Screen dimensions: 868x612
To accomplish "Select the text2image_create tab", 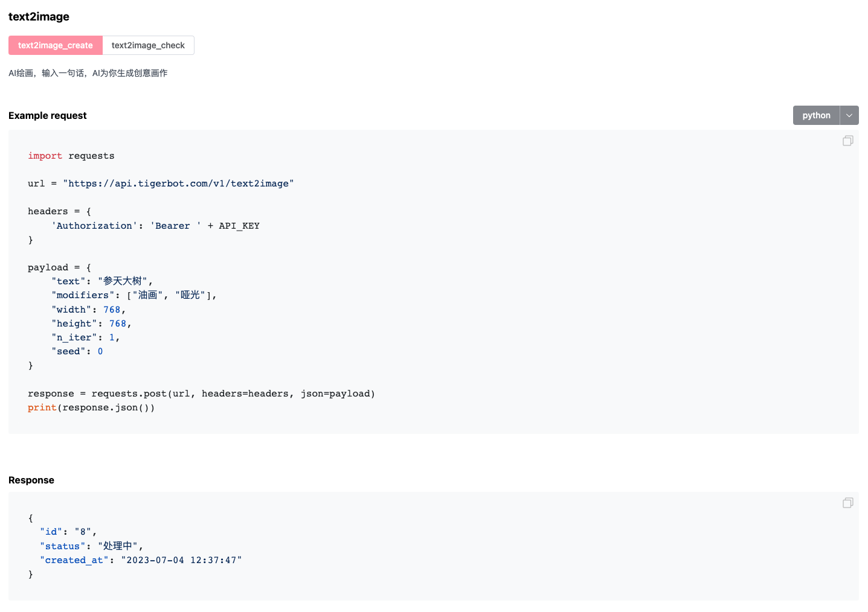I will click(55, 45).
